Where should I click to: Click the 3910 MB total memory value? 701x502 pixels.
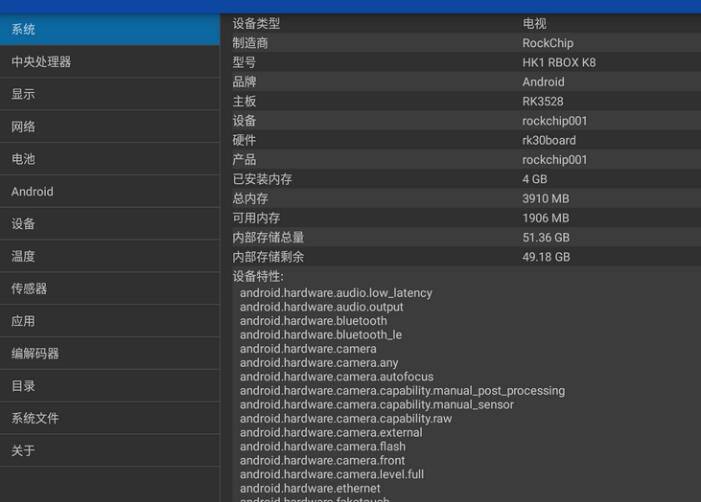click(x=546, y=198)
